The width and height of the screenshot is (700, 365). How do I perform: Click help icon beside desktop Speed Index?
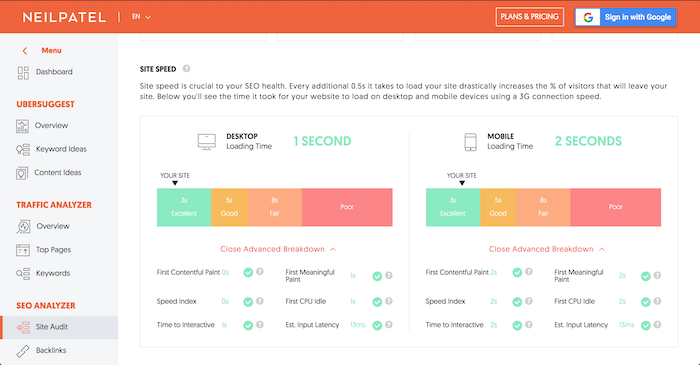[260, 301]
